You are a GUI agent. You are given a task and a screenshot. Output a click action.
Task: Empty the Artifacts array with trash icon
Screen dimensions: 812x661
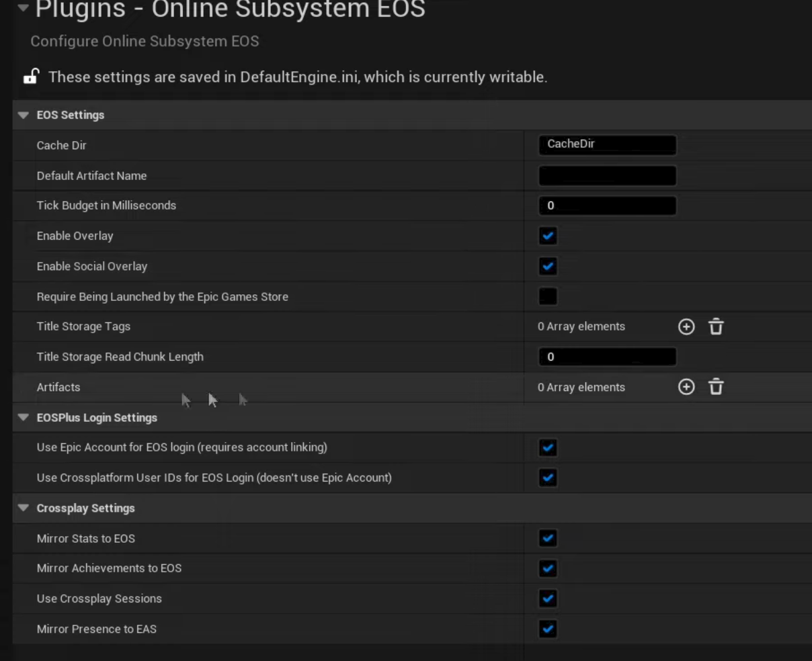(x=716, y=387)
